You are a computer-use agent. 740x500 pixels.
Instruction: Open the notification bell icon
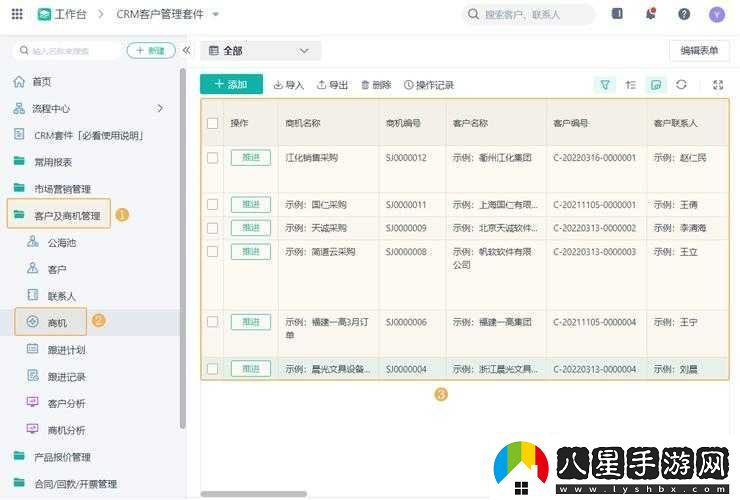click(651, 14)
